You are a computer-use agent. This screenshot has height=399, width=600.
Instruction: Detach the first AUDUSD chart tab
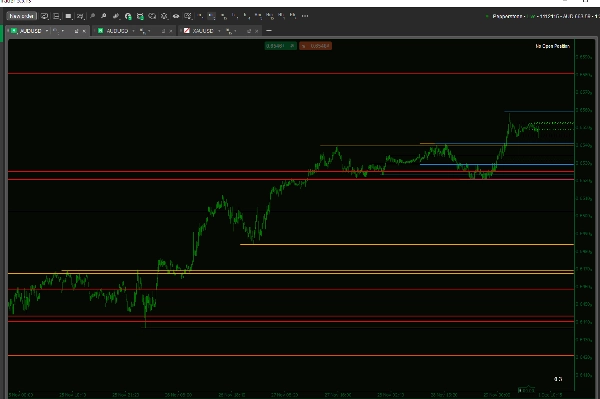(x=76, y=31)
